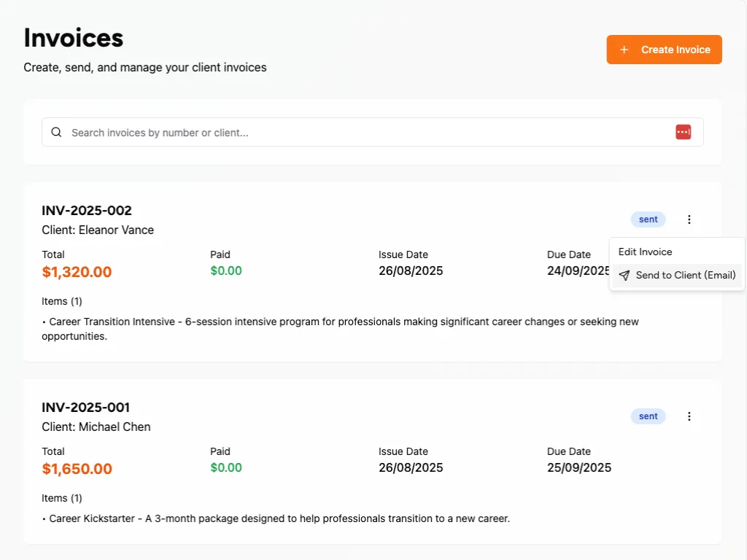Click the sent badge on INV-2025-002

(x=648, y=219)
